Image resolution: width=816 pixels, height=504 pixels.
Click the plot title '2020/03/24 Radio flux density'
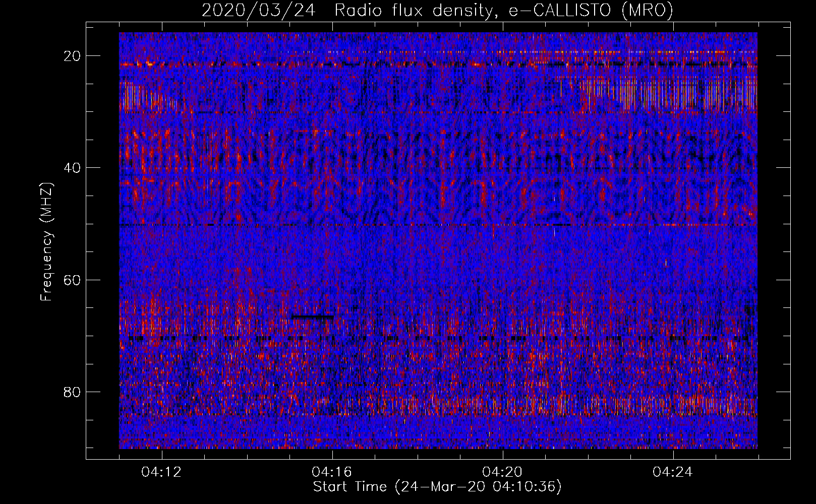pyautogui.click(x=437, y=10)
